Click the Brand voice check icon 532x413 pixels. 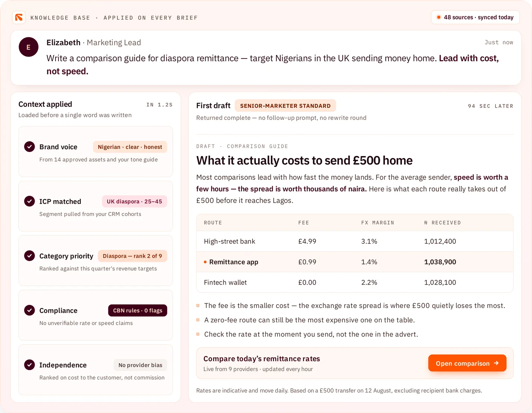coord(29,147)
